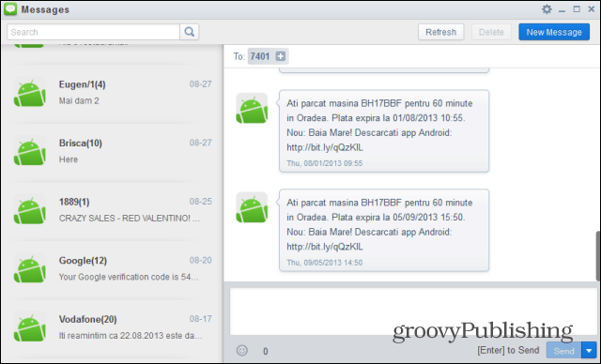Click Google contact avatar

click(29, 268)
